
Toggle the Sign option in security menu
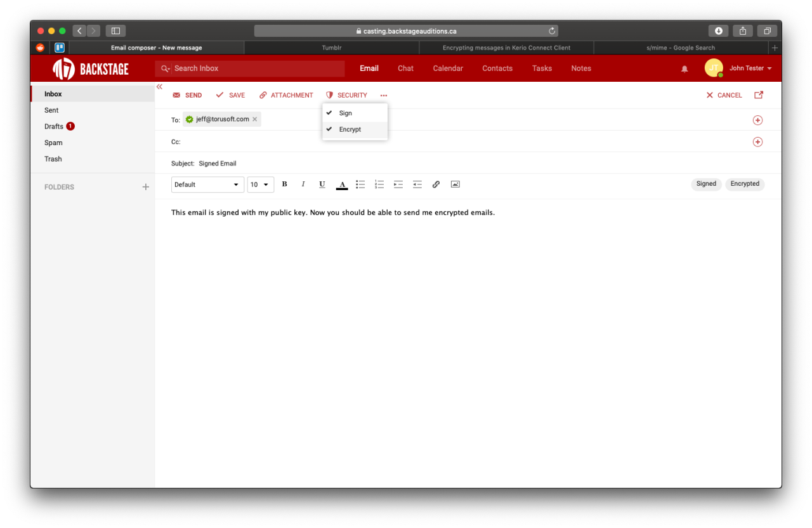pos(355,113)
